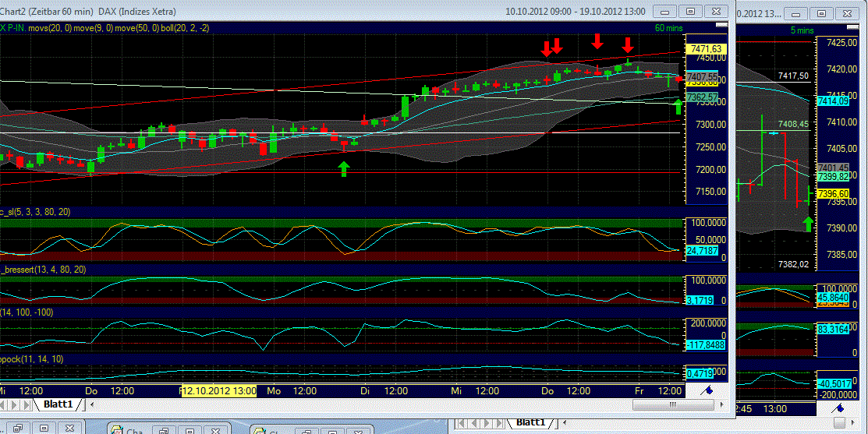The image size is (868, 434).
Task: Minimize the Chart2 DAX window
Action: coord(664,11)
